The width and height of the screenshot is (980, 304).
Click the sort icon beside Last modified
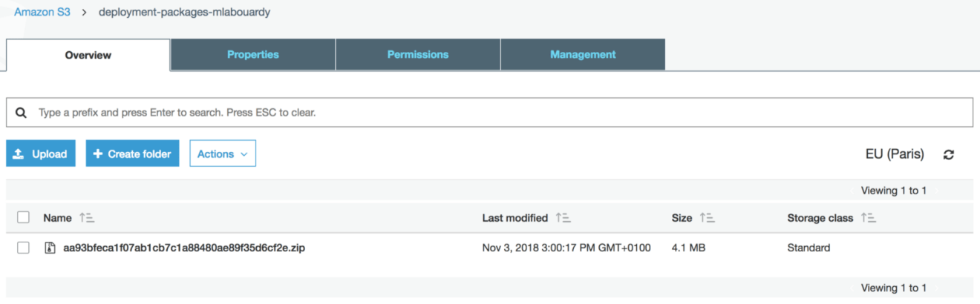[563, 218]
